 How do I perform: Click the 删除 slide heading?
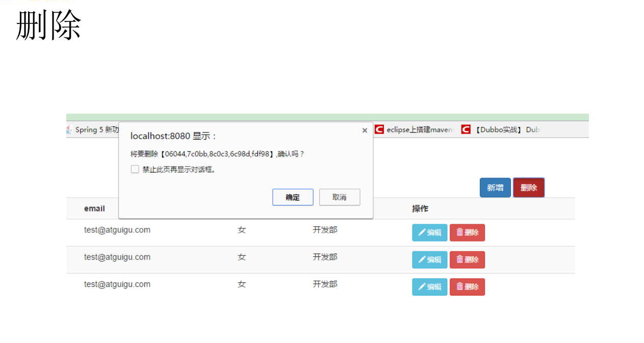pyautogui.click(x=48, y=25)
